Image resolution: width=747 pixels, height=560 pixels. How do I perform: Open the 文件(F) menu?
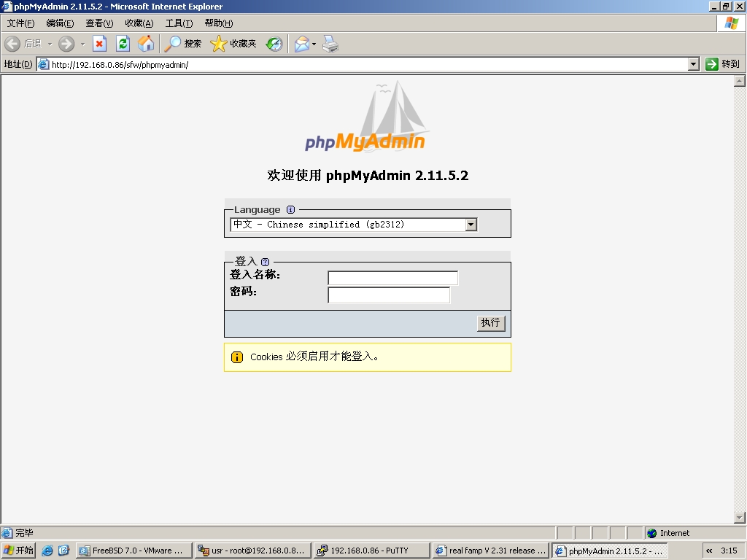coord(20,23)
